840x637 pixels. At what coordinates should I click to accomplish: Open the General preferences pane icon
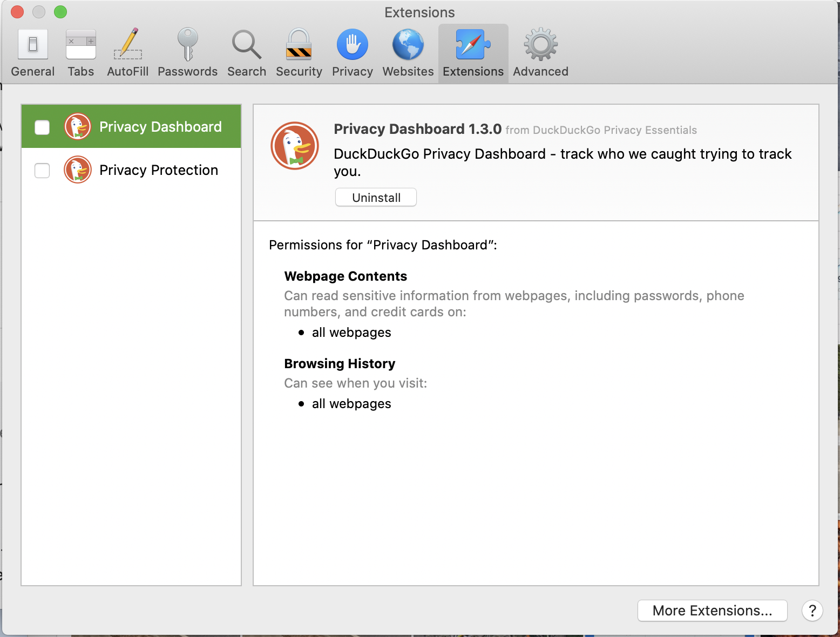(33, 44)
